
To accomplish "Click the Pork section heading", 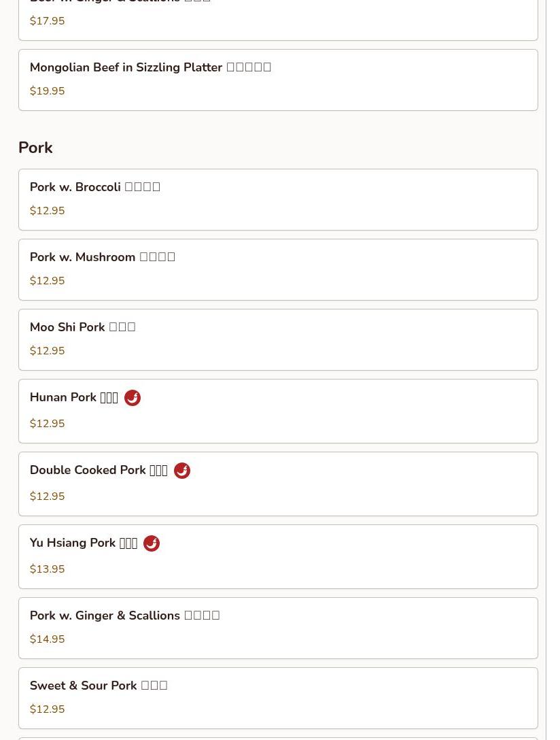I will [35, 148].
